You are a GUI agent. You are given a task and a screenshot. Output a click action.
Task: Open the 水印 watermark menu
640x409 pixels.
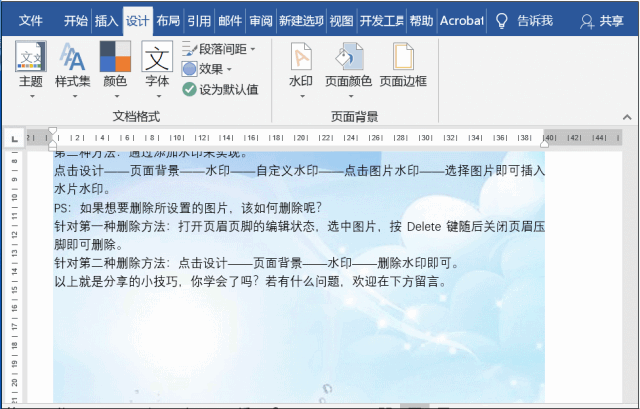300,68
